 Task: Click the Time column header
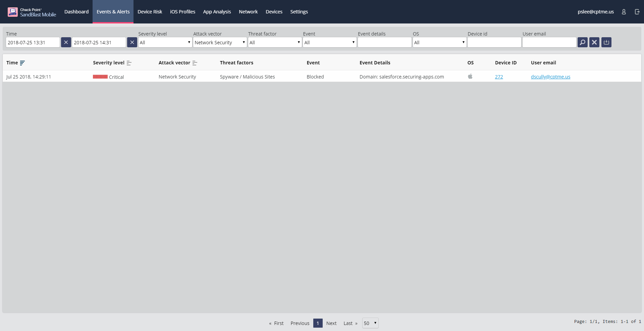pos(12,63)
